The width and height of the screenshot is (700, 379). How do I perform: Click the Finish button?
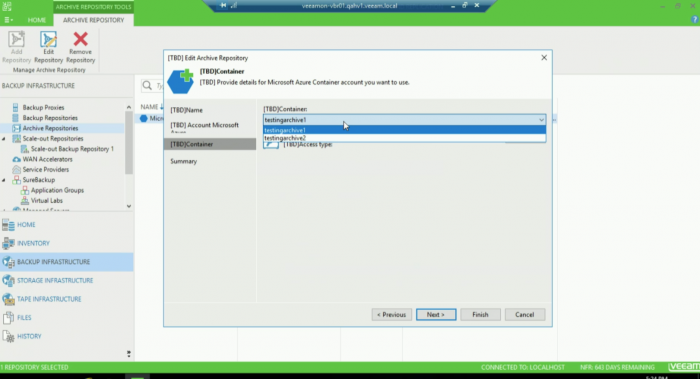(480, 315)
